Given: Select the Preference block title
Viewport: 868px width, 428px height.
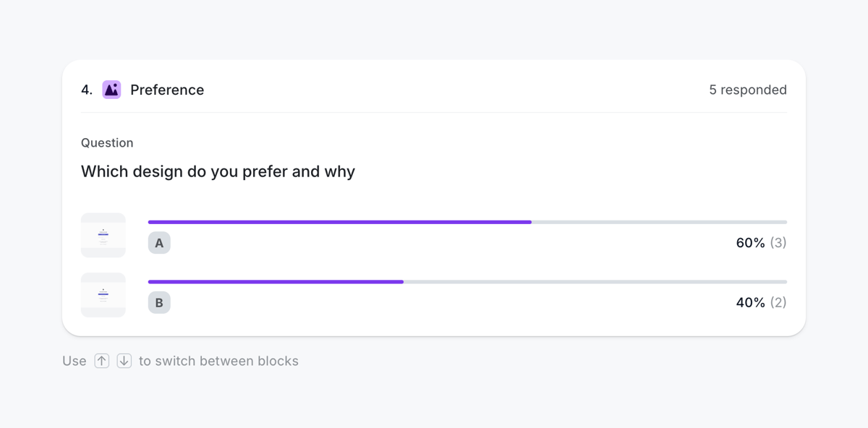Looking at the screenshot, I should point(167,90).
